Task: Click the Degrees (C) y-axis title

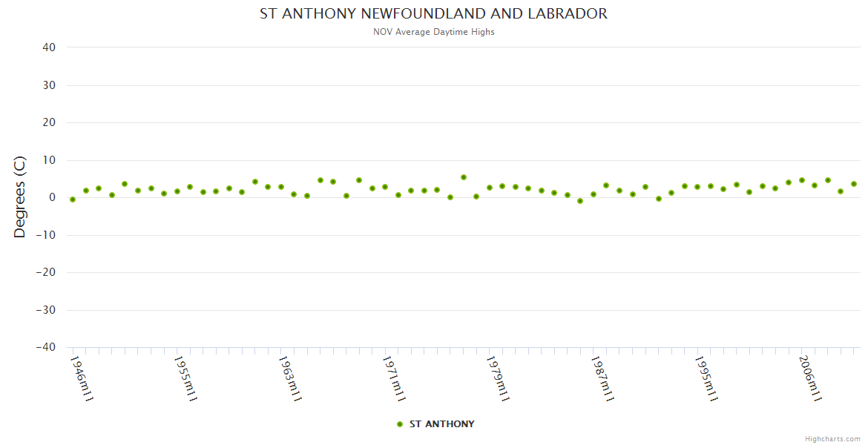Action: click(x=20, y=197)
